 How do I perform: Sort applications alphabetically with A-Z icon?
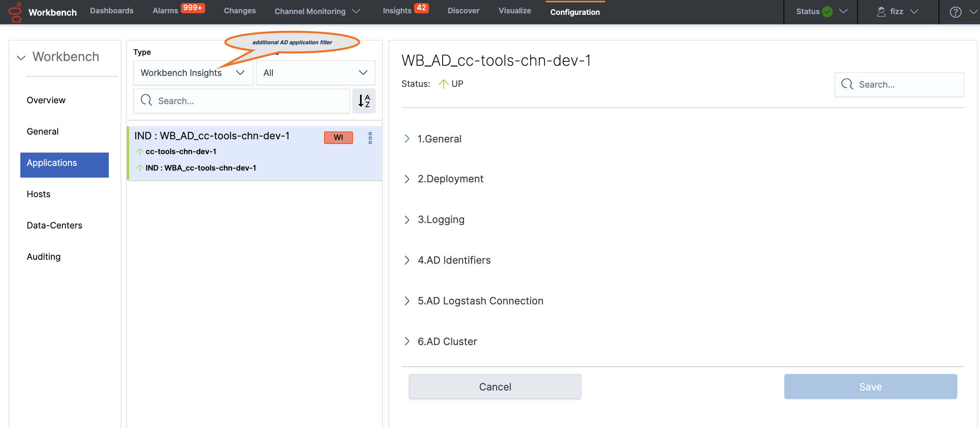[x=364, y=101]
